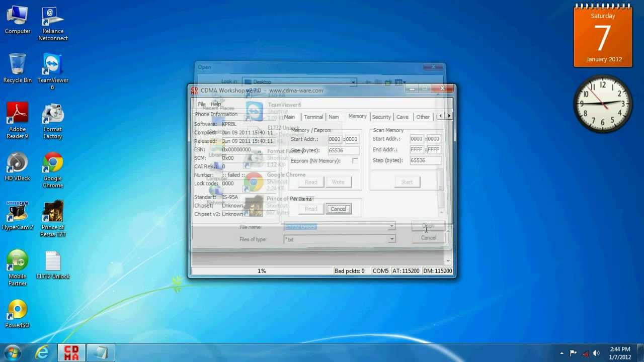The image size is (644, 362).
Task: Select the Standard value 'IS-95A'
Action: point(230,197)
